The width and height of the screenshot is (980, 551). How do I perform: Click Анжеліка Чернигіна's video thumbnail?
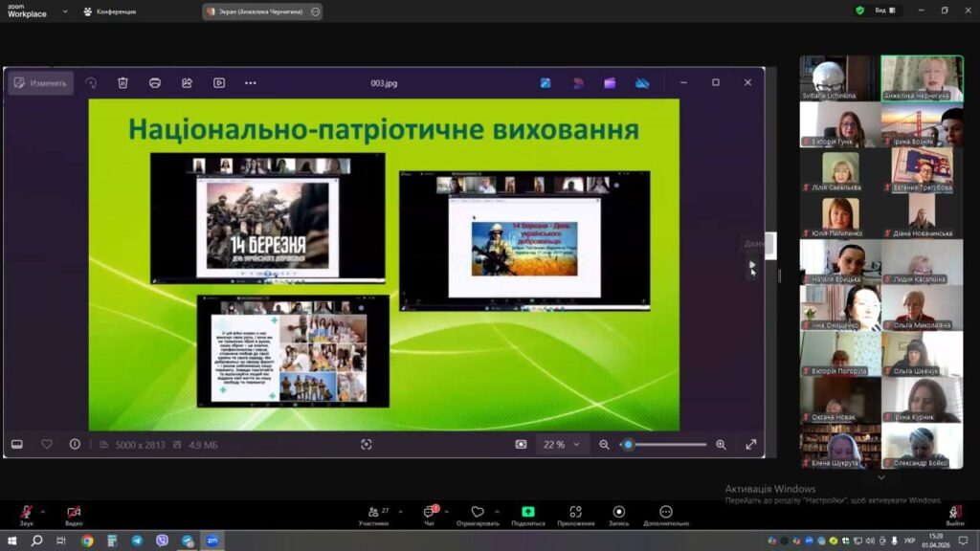[x=922, y=77]
